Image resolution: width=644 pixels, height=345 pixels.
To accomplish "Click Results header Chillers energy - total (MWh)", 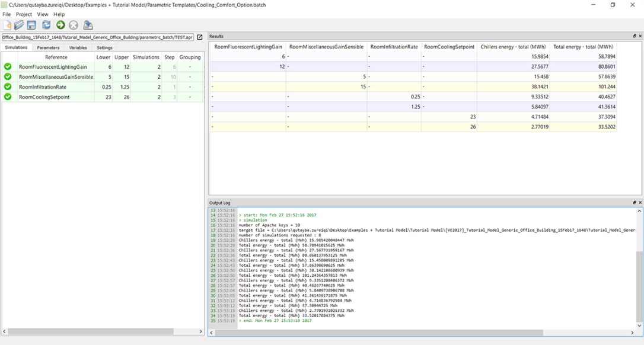I will pos(513,47).
